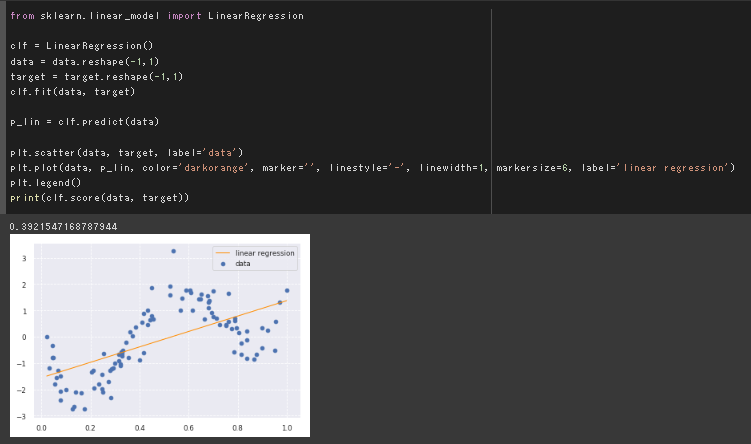Click the p_lin = clf.predict(data) line
The image size is (751, 444).
pyautogui.click(x=84, y=121)
